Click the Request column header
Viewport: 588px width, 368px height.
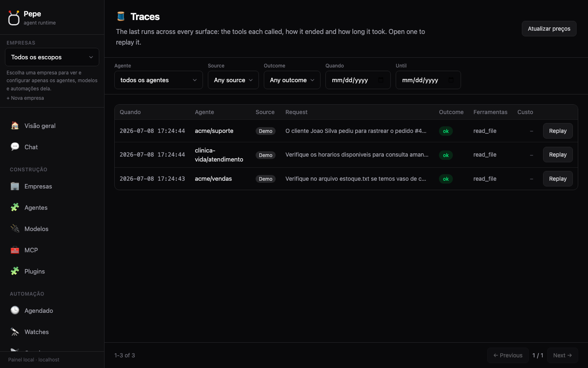[x=296, y=112]
